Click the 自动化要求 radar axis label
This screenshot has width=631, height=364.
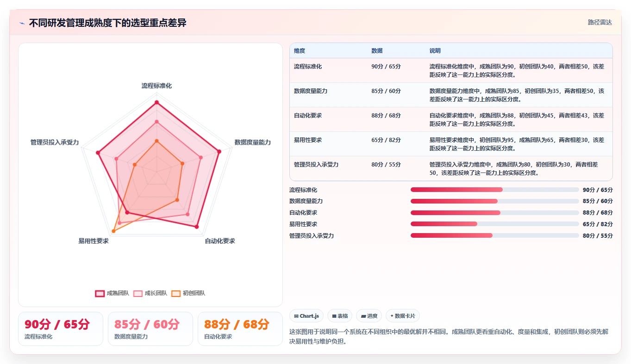click(x=220, y=241)
